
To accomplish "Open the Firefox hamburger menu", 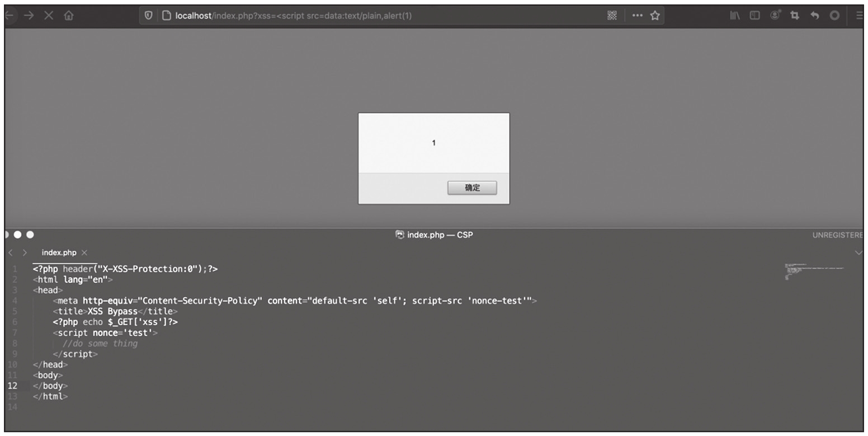I will click(859, 16).
